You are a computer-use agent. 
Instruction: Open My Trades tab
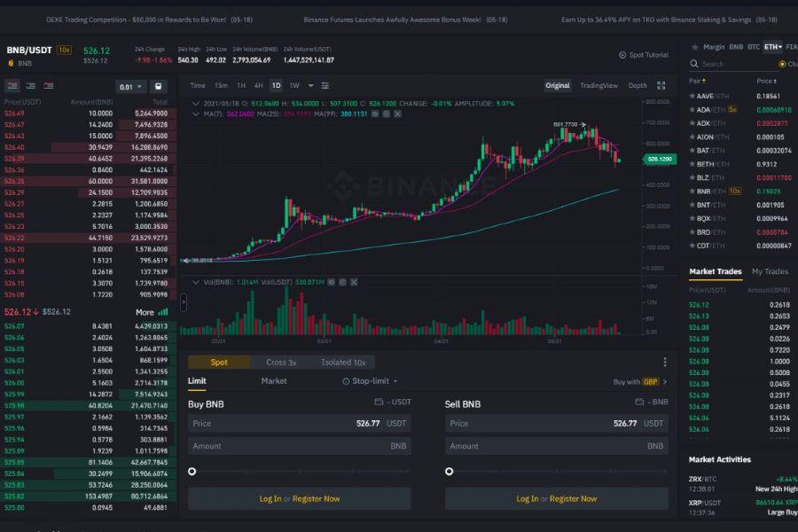pyautogui.click(x=770, y=271)
